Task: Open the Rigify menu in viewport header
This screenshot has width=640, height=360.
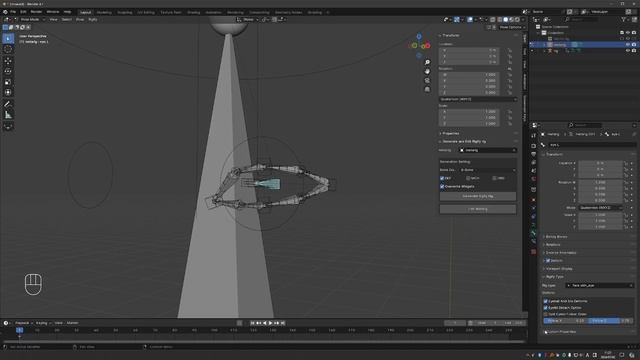Action: coord(93,19)
